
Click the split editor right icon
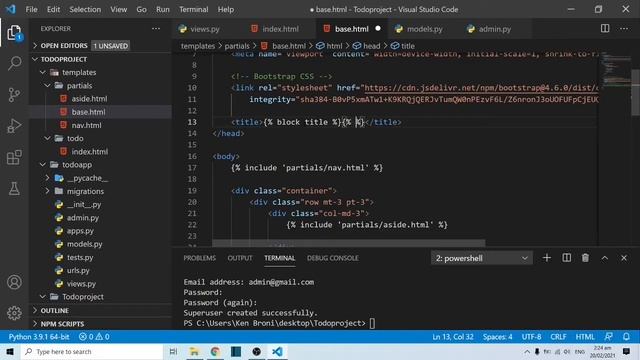[x=605, y=29]
